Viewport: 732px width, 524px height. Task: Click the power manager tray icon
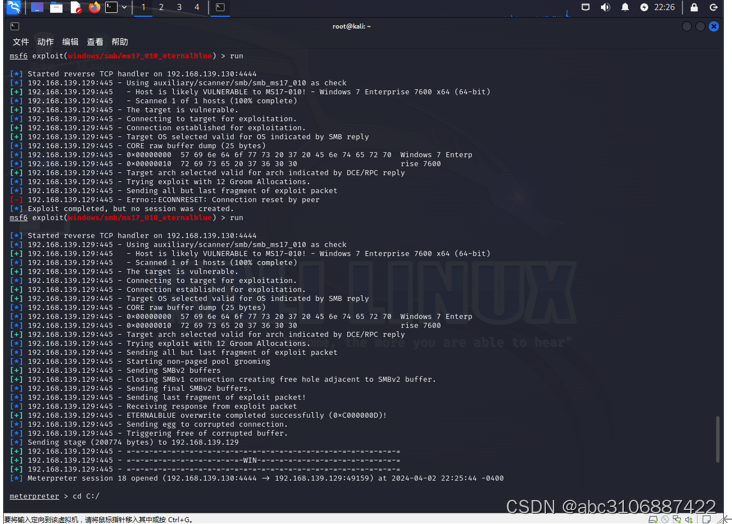click(644, 7)
